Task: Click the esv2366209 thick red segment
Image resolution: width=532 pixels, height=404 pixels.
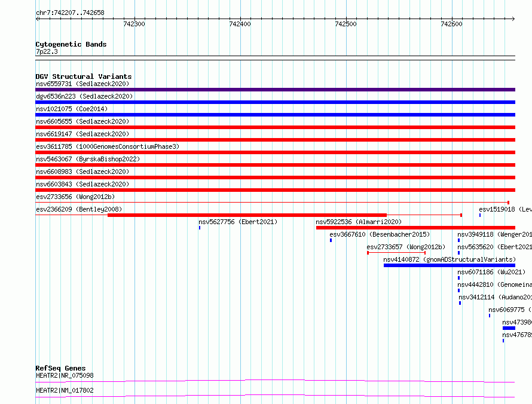Action: click(x=247, y=215)
